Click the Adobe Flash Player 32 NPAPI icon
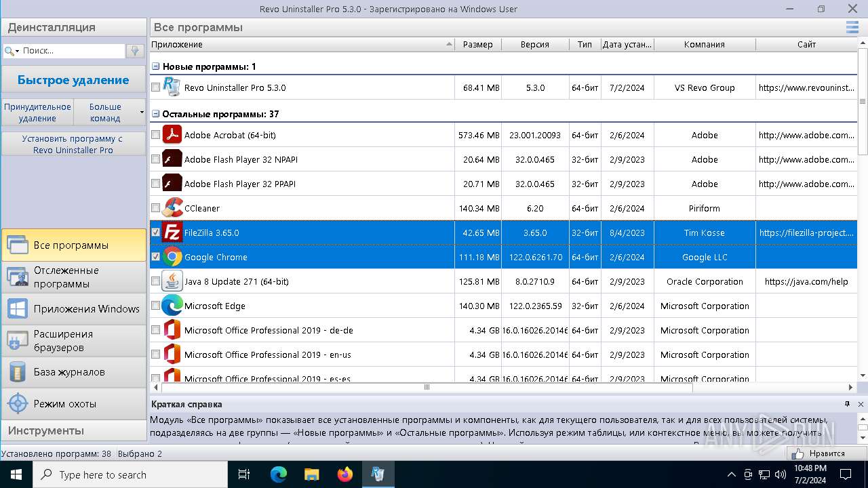The height and width of the screenshot is (488, 868). click(x=172, y=159)
